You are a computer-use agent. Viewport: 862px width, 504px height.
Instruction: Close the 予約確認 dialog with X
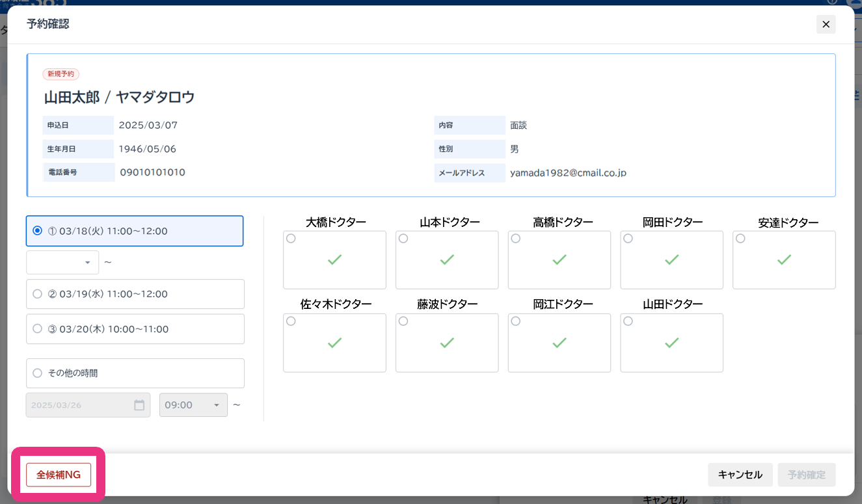[x=826, y=24]
